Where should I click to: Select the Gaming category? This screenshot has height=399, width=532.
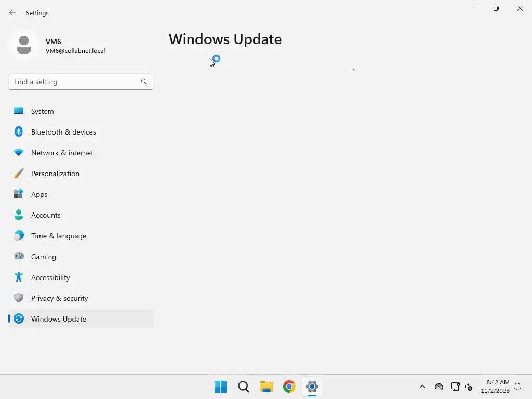(81, 257)
